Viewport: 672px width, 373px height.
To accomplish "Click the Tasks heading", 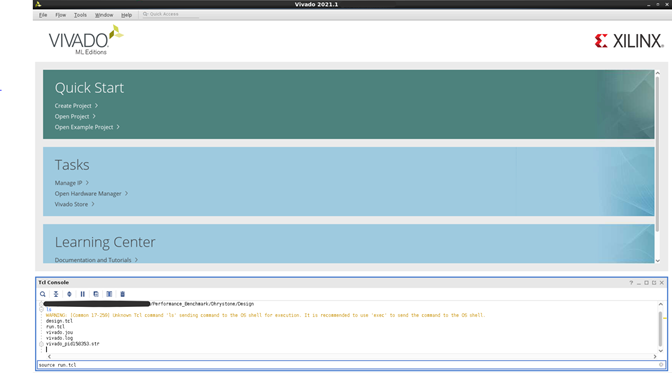I will tap(72, 165).
